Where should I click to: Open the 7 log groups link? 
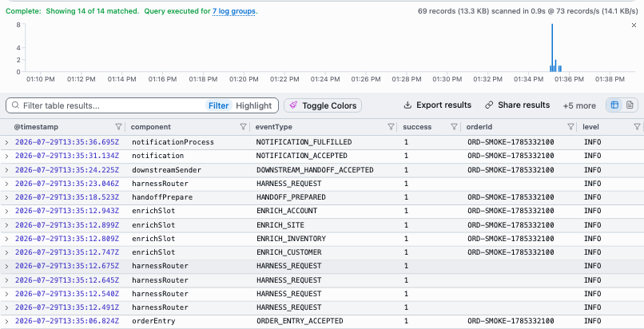coord(233,11)
